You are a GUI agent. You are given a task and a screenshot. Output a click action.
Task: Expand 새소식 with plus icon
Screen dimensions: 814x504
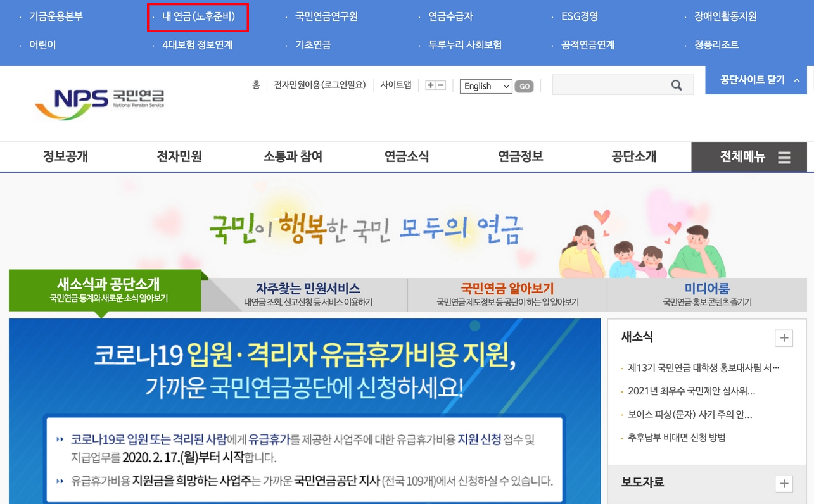(784, 337)
